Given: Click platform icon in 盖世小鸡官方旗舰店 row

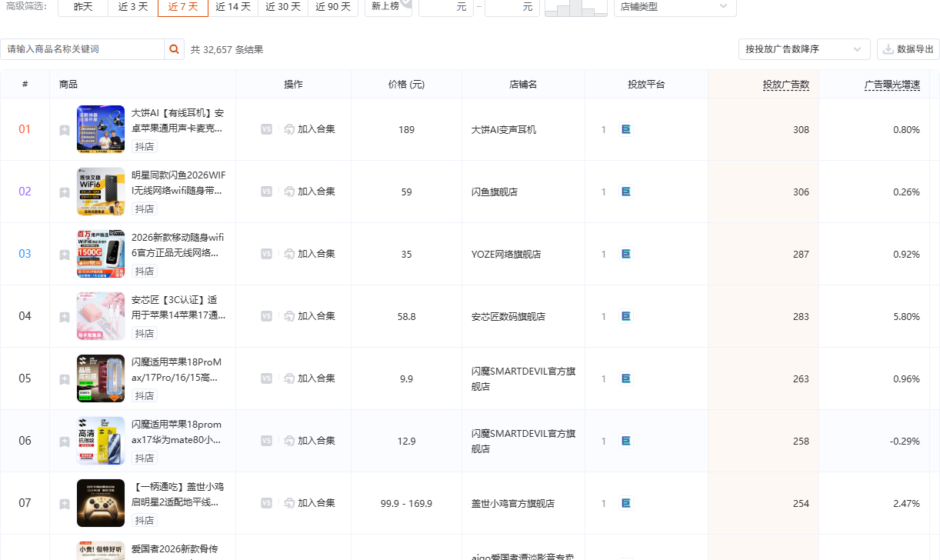Looking at the screenshot, I should (x=626, y=503).
